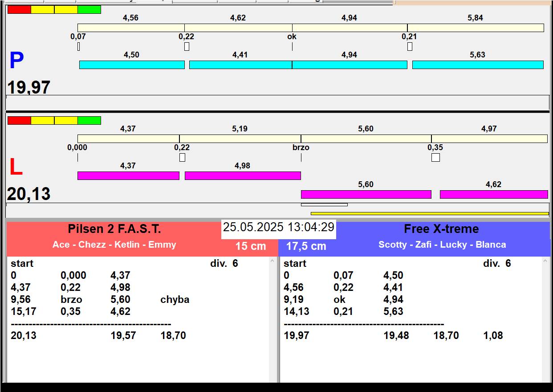
Task: Select the cyan 5,63 run bar in lane P
Action: pyautogui.click(x=478, y=65)
